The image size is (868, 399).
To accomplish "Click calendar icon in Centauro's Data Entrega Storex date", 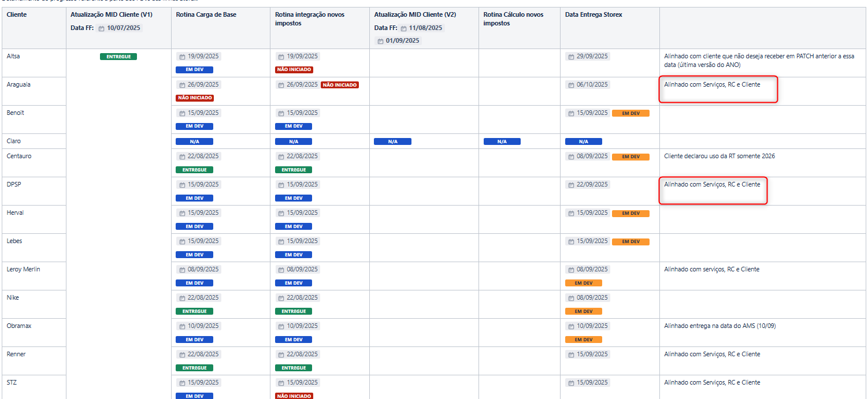I will pyautogui.click(x=571, y=156).
